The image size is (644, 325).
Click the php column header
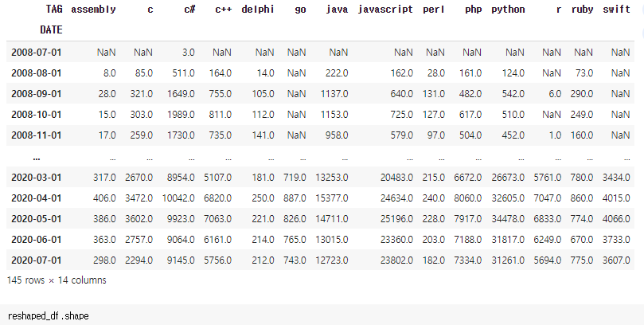coord(473,10)
